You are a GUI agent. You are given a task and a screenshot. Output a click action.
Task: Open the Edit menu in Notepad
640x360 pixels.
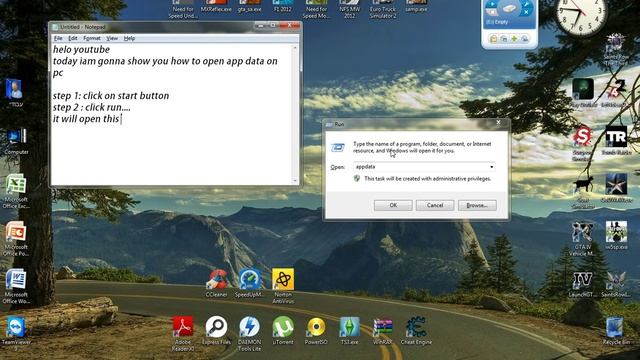pos(73,38)
